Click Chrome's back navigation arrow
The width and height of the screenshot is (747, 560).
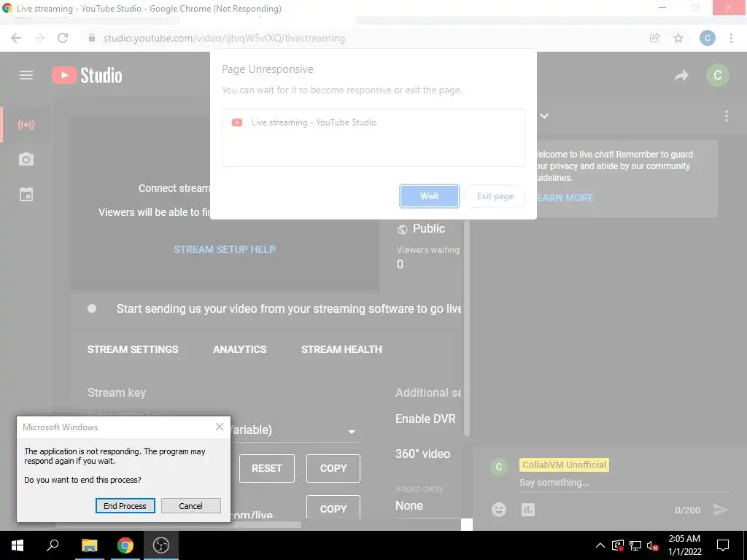pos(16,38)
